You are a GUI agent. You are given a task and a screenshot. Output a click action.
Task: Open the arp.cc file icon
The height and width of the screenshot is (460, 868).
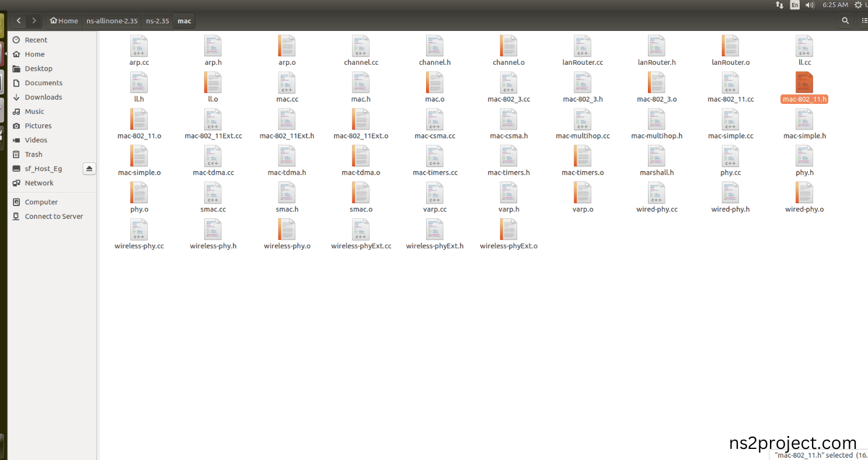coord(139,46)
